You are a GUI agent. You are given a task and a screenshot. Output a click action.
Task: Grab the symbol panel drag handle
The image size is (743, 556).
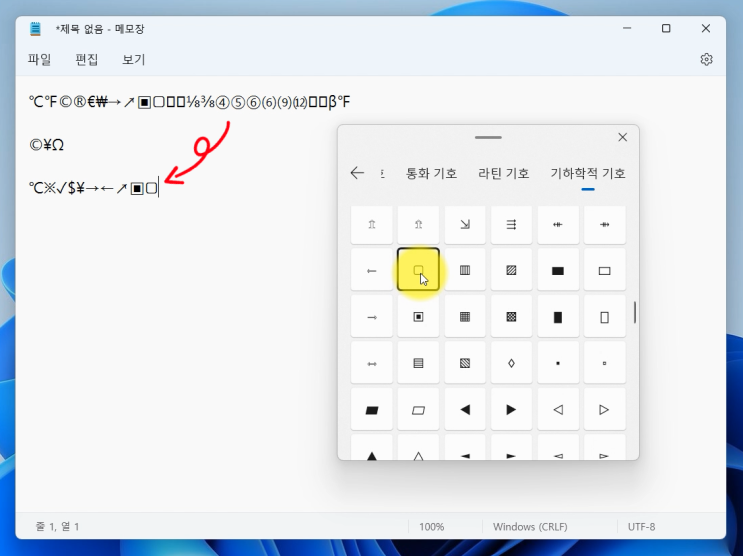coord(488,137)
